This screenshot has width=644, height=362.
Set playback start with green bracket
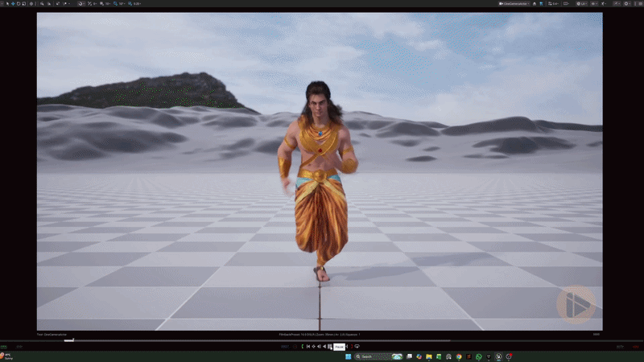(303, 347)
